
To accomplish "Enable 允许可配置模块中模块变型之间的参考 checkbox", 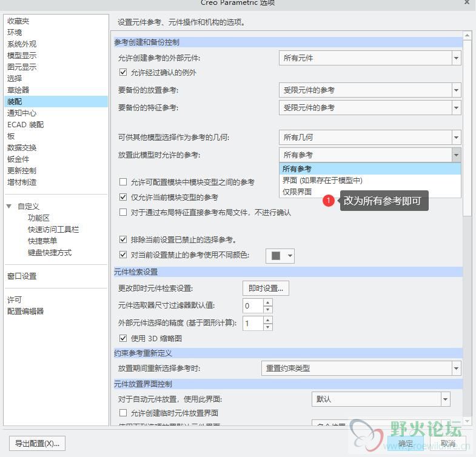I will (x=123, y=182).
